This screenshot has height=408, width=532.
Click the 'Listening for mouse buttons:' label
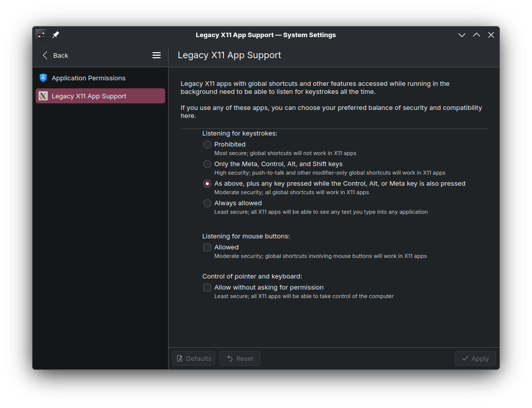[246, 236]
